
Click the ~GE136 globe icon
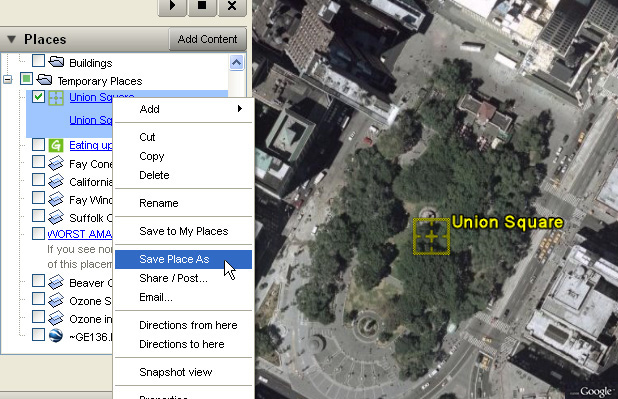56,336
